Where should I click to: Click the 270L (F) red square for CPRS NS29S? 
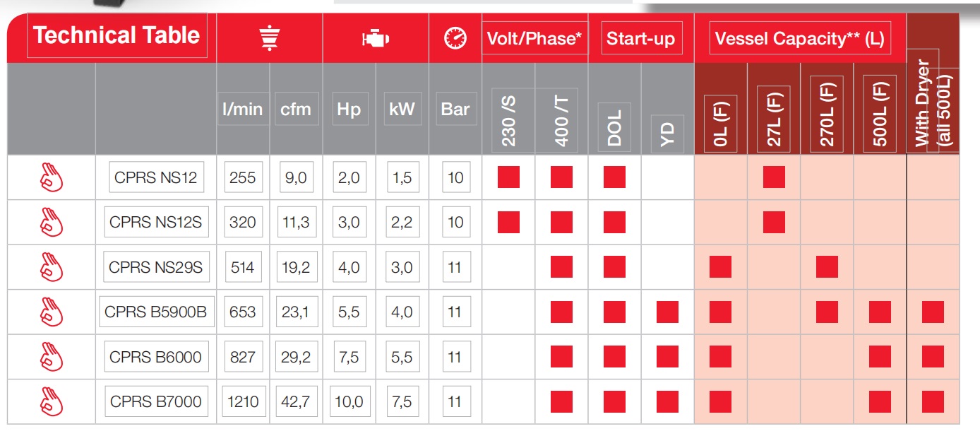(827, 267)
